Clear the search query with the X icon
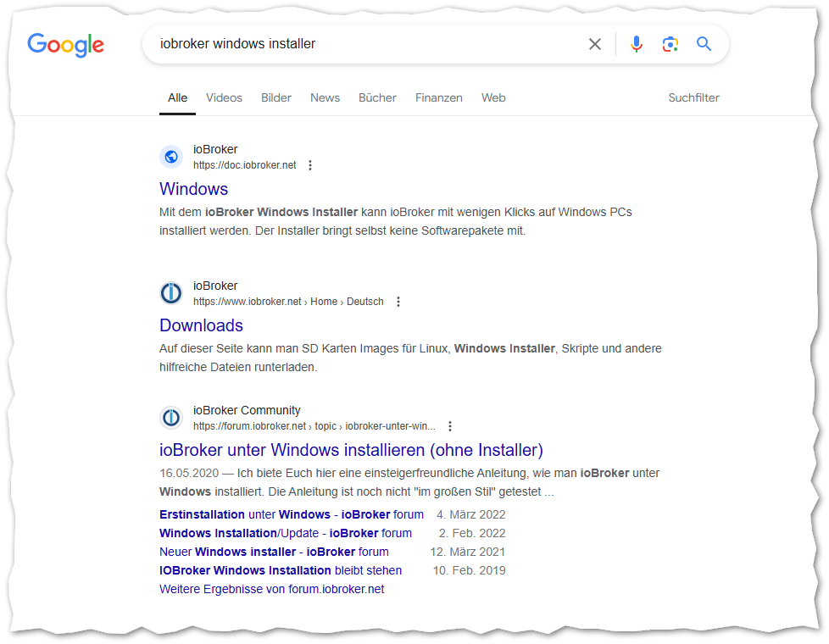829x644 pixels. 595,44
